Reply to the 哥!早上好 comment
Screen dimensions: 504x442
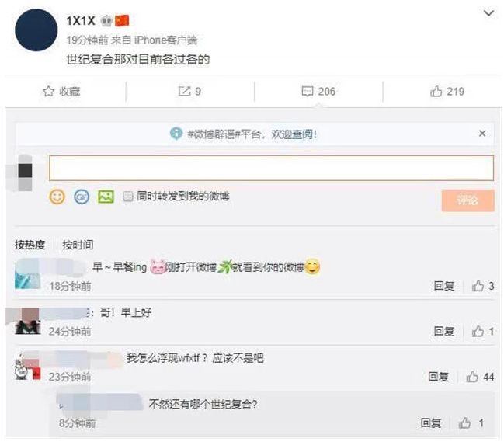pos(444,331)
